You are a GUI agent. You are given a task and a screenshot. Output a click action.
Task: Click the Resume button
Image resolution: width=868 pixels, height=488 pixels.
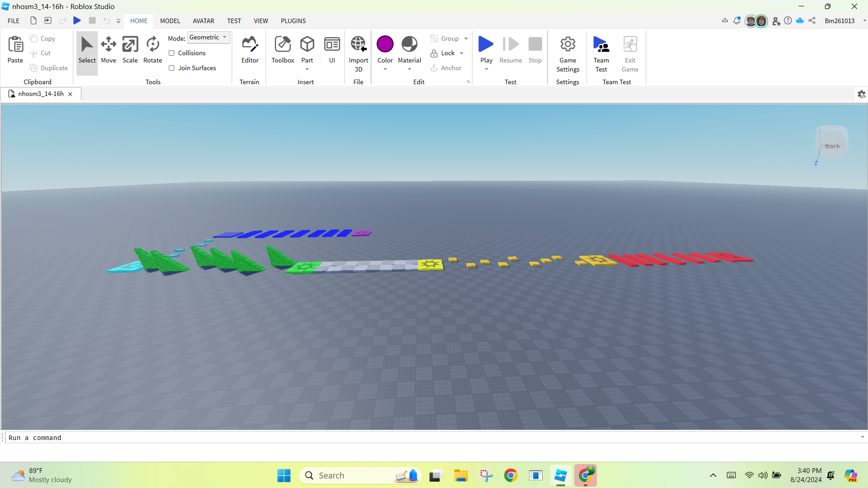[x=510, y=51]
